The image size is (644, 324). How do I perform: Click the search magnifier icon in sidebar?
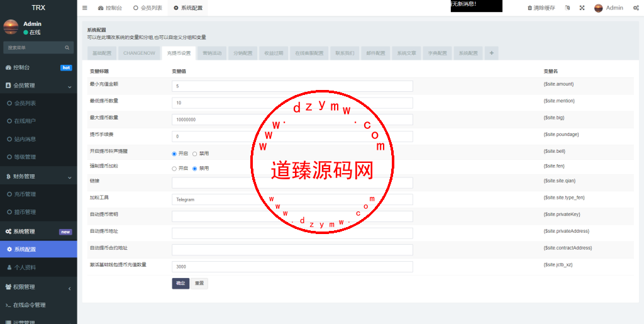67,48
